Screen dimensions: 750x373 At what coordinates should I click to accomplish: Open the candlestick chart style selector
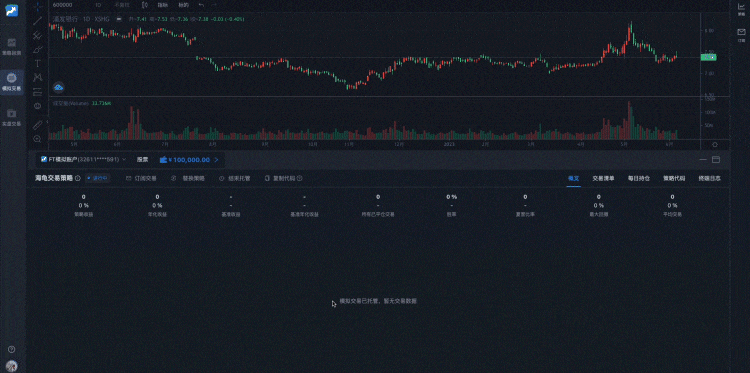[145, 5]
